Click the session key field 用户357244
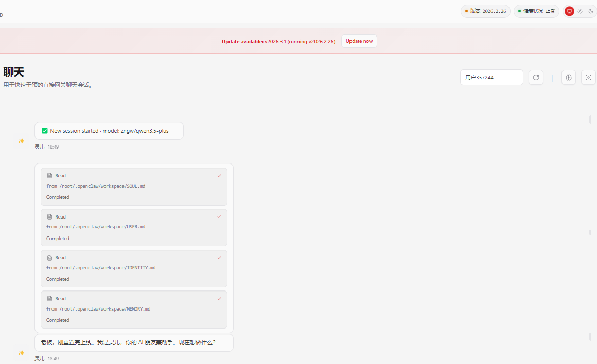Viewport: 597px width, 364px height. click(491, 77)
